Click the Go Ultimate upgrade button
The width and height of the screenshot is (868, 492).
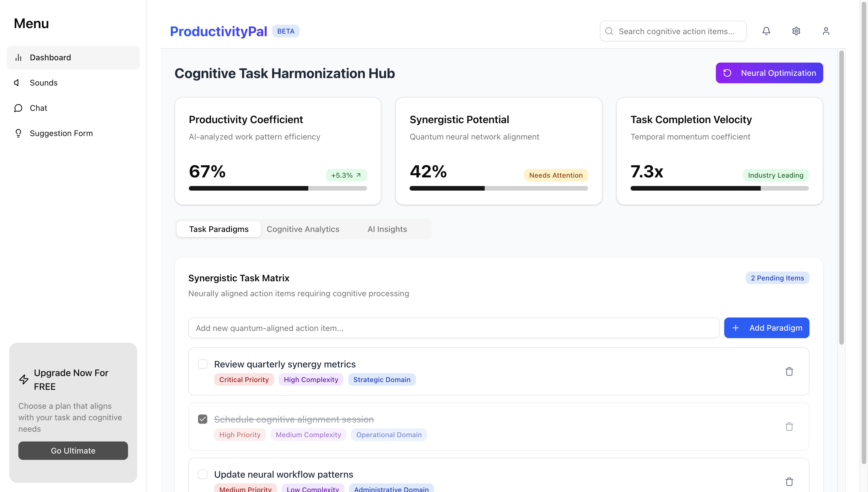click(73, 450)
